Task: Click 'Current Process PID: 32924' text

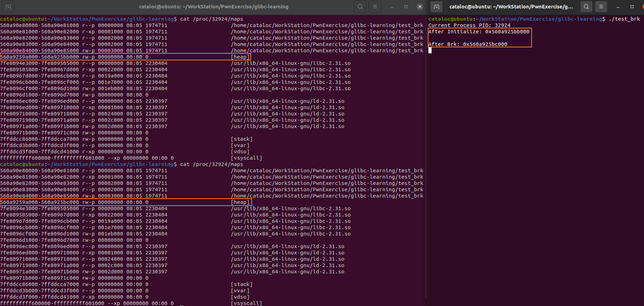Action: point(469,25)
